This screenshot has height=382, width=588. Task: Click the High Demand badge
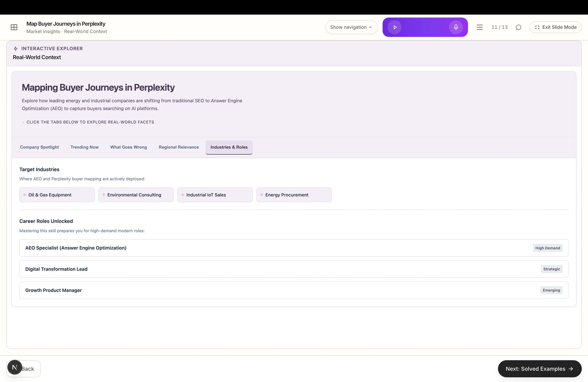[x=548, y=248]
